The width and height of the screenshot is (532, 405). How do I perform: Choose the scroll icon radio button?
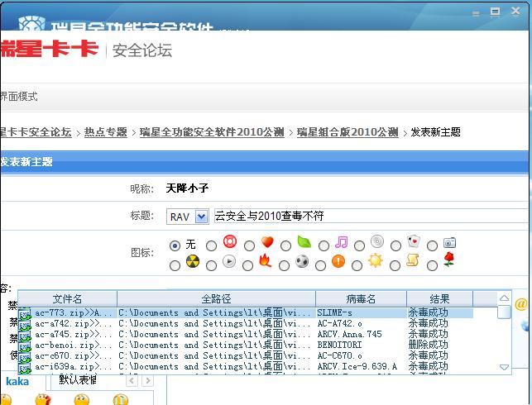click(x=395, y=265)
